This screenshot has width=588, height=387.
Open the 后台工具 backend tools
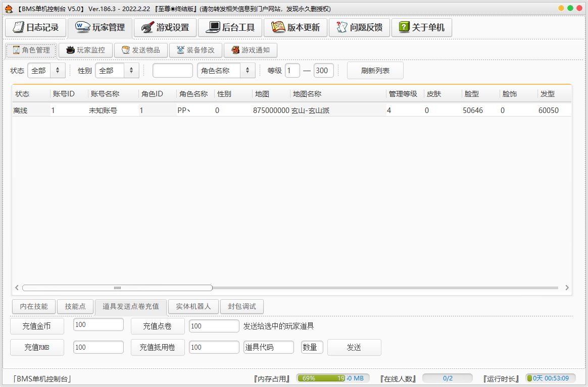pos(230,27)
